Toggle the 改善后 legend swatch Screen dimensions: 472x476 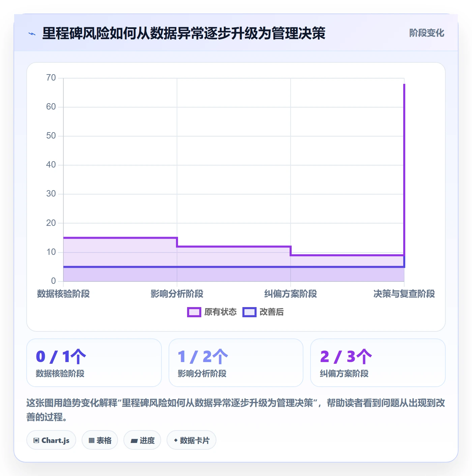click(249, 312)
